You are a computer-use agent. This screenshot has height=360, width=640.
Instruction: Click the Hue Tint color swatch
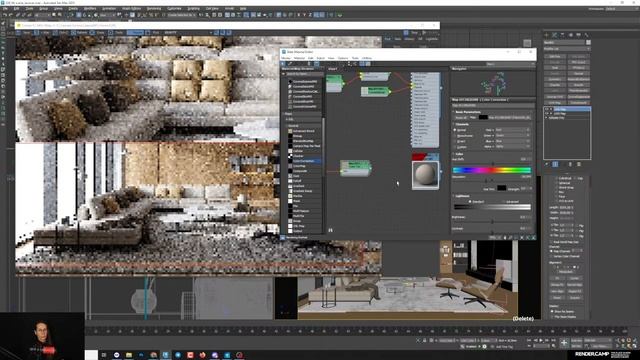pyautogui.click(x=501, y=188)
